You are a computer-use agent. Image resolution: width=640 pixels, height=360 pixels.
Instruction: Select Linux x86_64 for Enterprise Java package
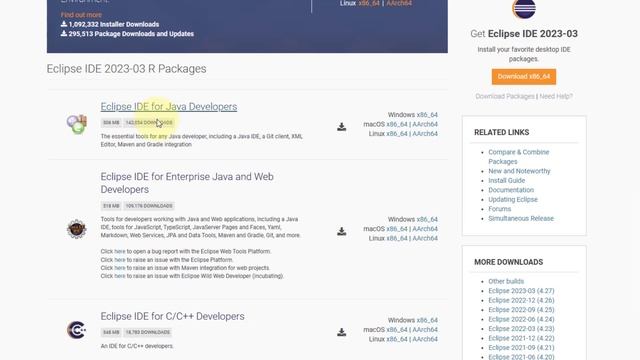pyautogui.click(x=397, y=238)
